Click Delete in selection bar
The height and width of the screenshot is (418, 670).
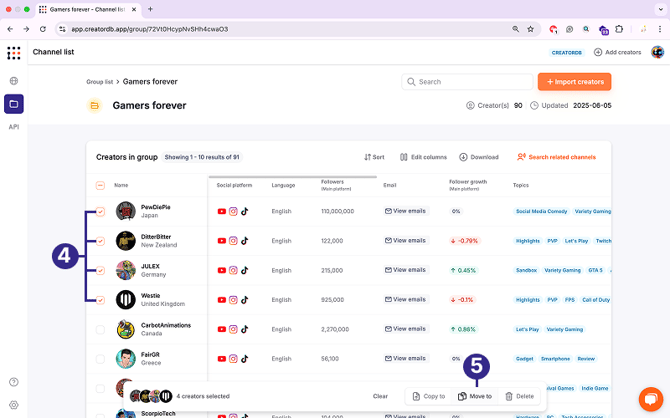[x=520, y=397]
